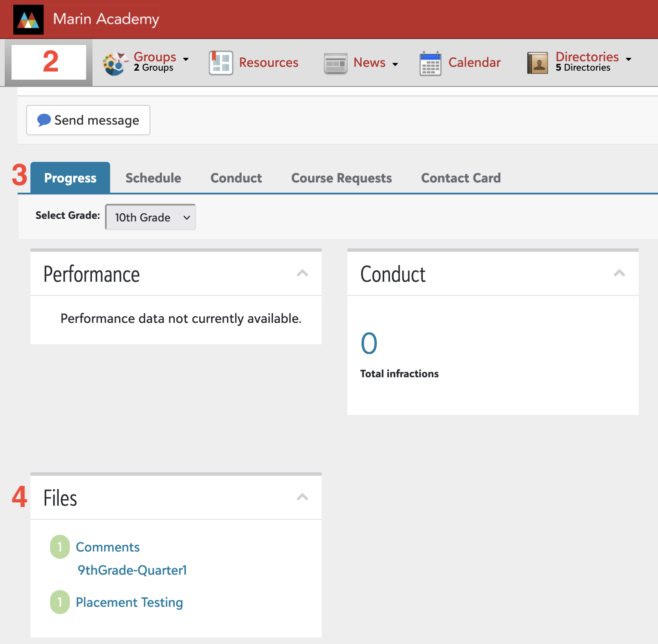
Task: Collapse the Performance panel
Action: point(302,273)
